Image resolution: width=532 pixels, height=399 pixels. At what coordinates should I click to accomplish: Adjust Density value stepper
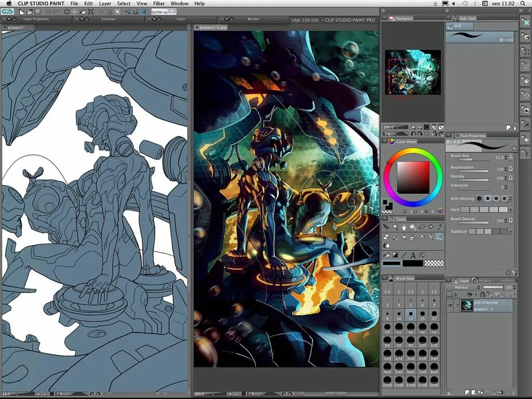(x=506, y=178)
